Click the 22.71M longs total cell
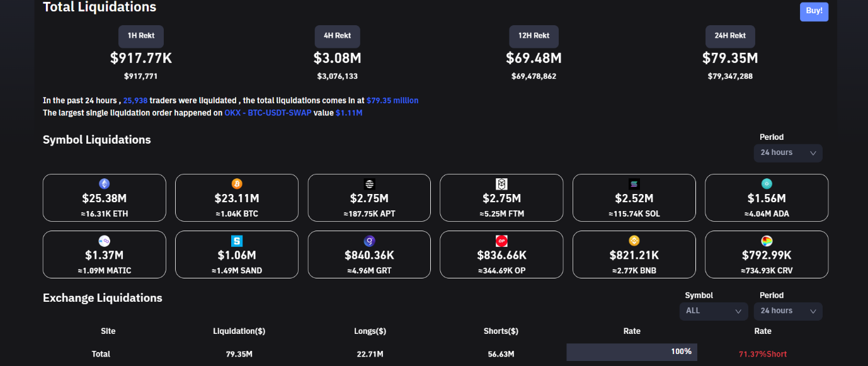 coord(371,354)
